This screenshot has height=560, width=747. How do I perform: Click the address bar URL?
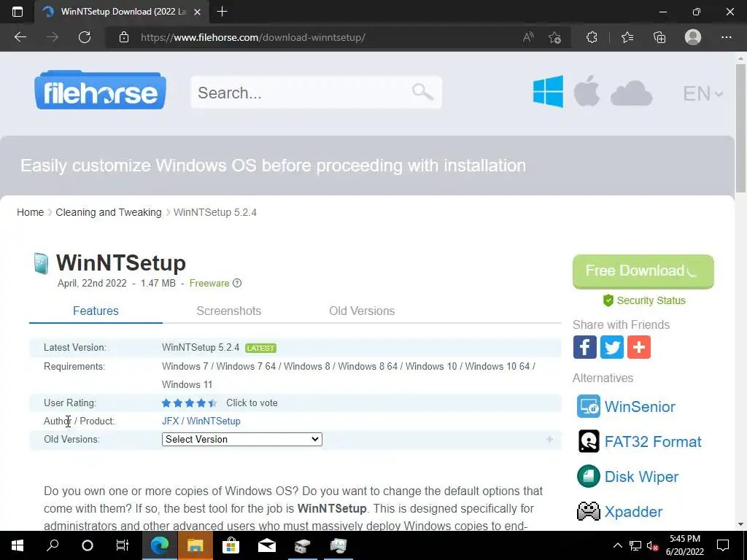point(253,37)
